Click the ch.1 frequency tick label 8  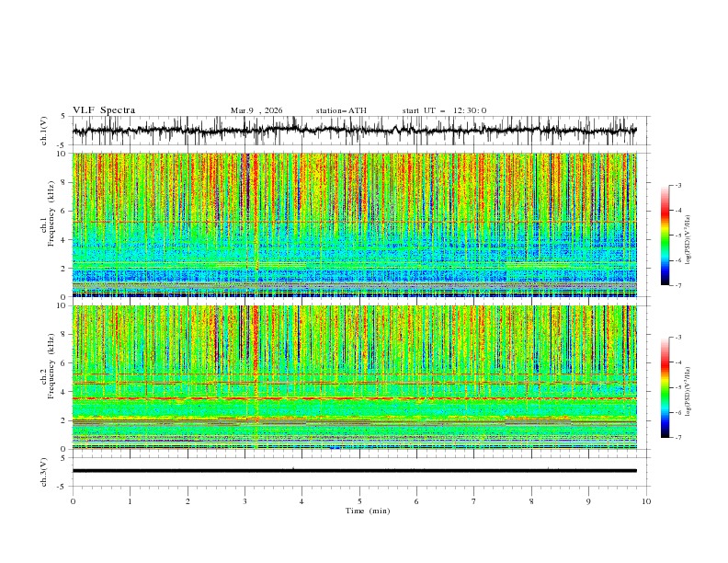[x=64, y=182]
